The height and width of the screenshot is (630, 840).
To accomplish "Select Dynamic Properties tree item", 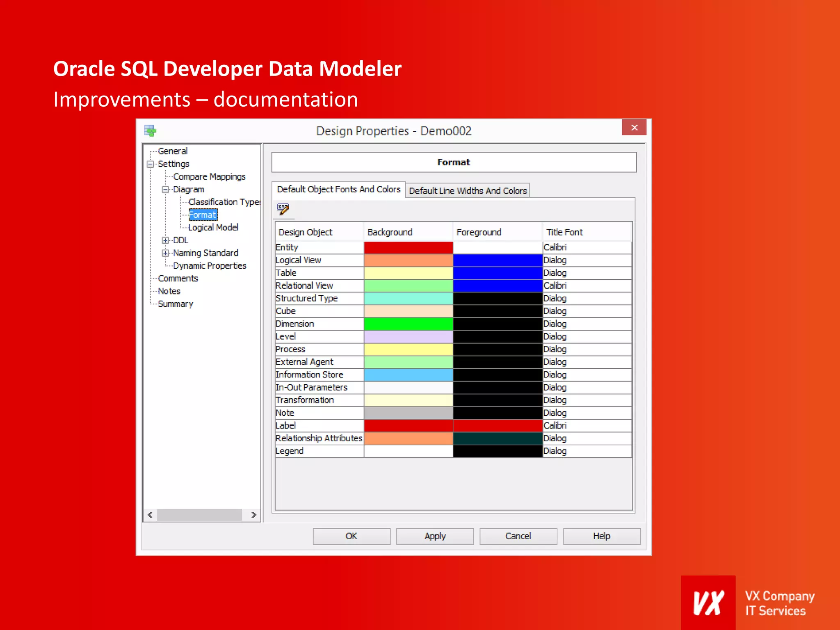I will [x=210, y=265].
